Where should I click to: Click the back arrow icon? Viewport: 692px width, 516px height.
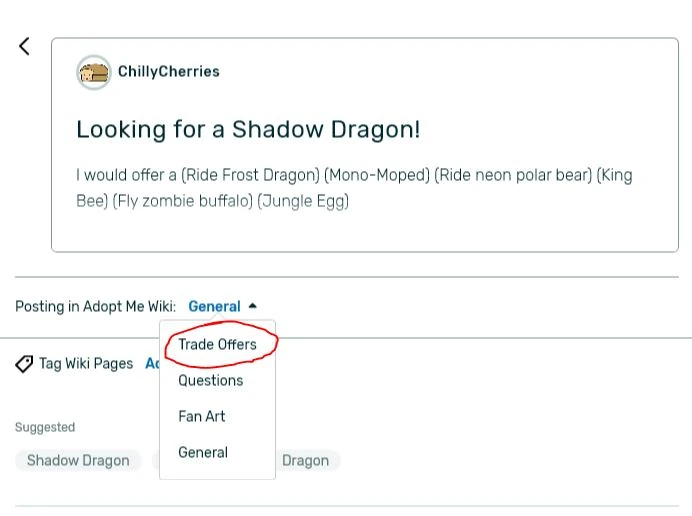tap(24, 46)
